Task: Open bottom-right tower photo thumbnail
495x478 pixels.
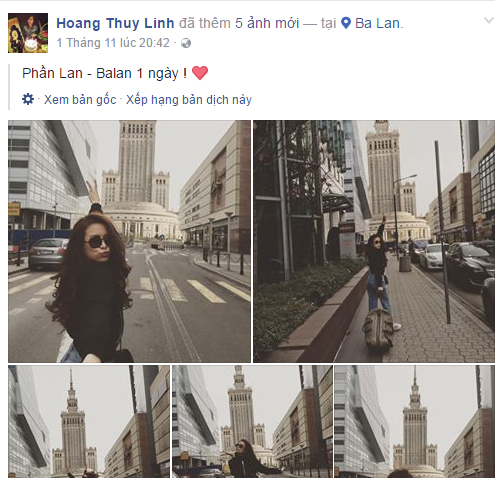Action: pos(415,422)
